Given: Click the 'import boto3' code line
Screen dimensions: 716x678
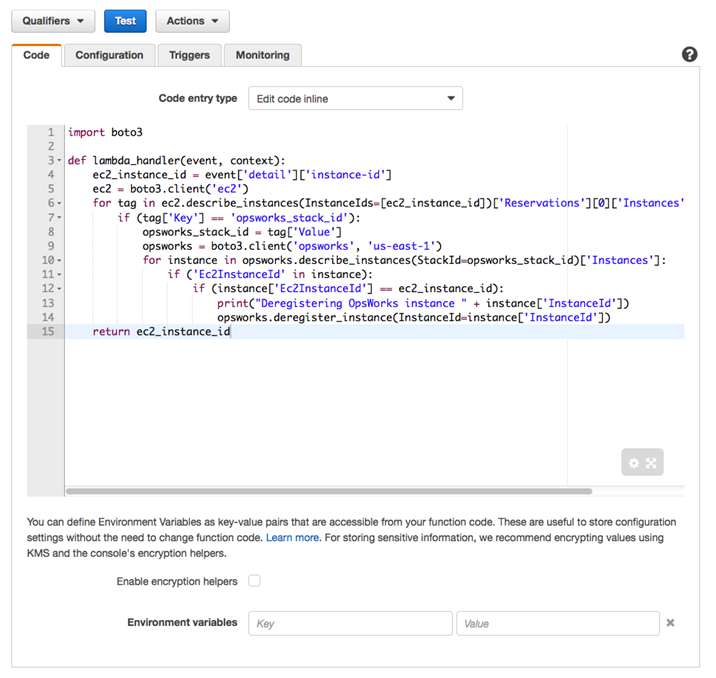Looking at the screenshot, I should click(x=105, y=132).
